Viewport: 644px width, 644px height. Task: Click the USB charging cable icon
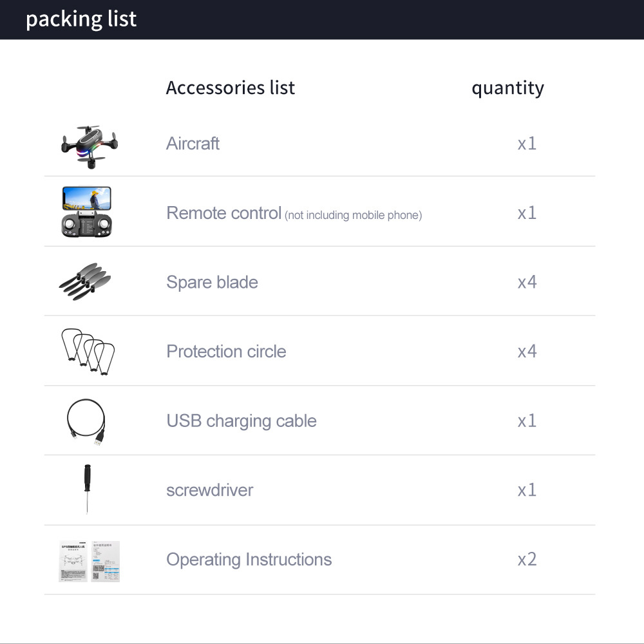tap(86, 421)
